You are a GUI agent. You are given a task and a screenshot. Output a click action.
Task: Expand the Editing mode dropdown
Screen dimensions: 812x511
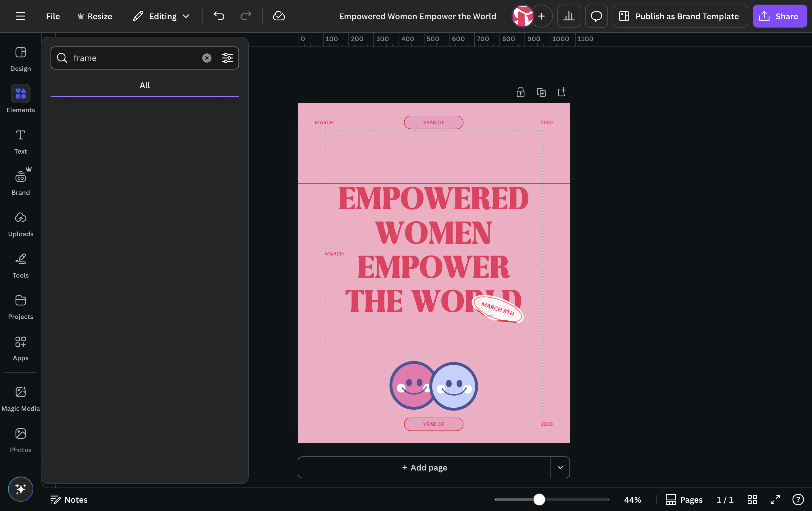click(161, 16)
